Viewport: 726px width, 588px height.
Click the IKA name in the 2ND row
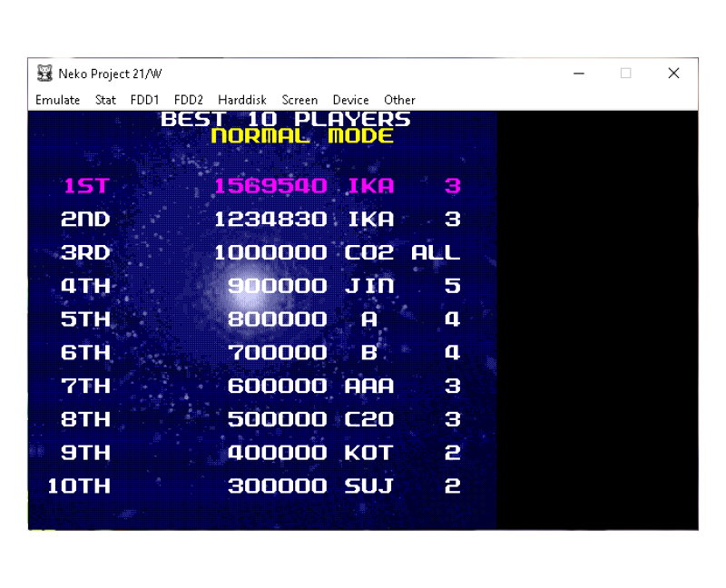[371, 220]
